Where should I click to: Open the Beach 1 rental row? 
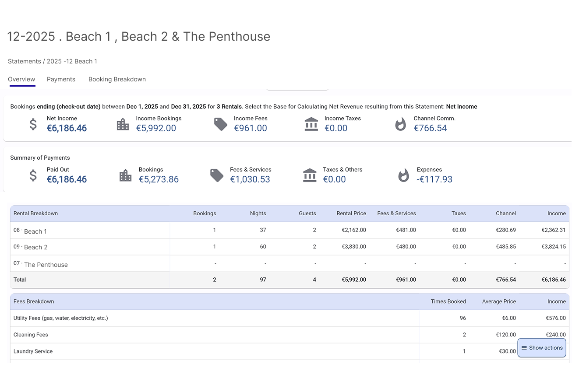click(35, 231)
